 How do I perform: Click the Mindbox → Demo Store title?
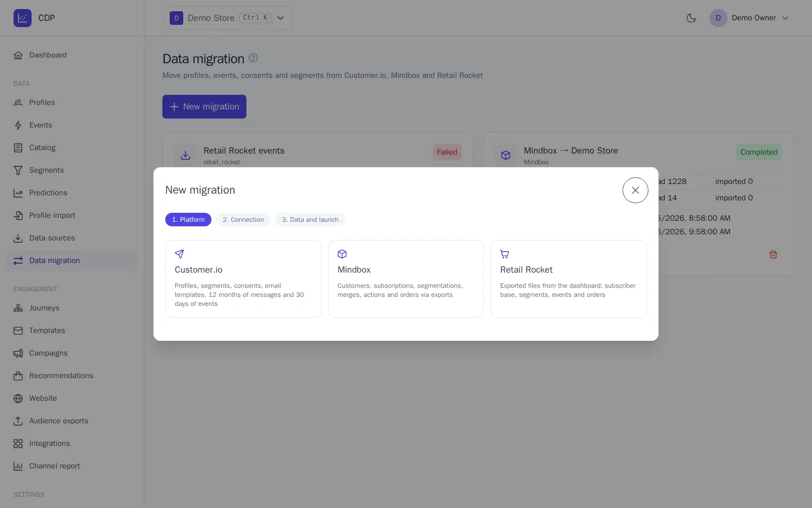[571, 151]
